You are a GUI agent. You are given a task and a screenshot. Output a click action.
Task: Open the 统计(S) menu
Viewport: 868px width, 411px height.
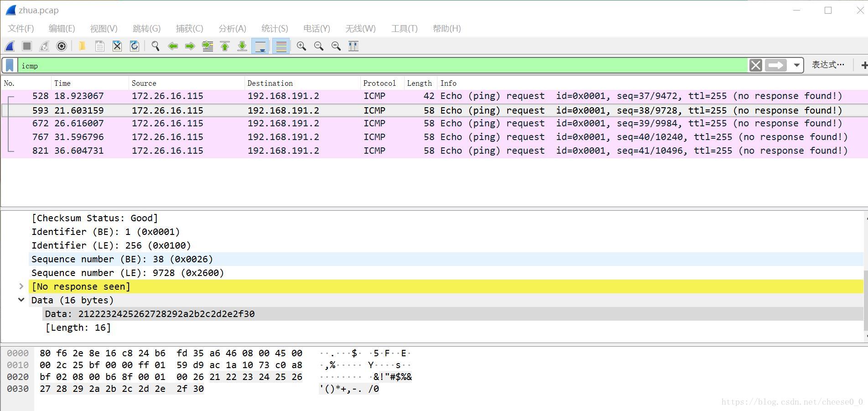275,28
